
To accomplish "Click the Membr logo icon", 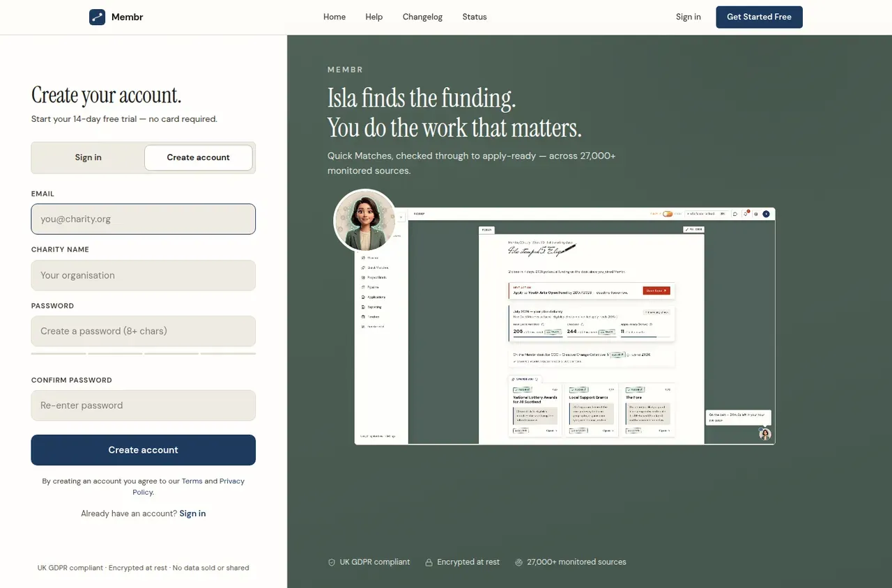I will 97,17.
